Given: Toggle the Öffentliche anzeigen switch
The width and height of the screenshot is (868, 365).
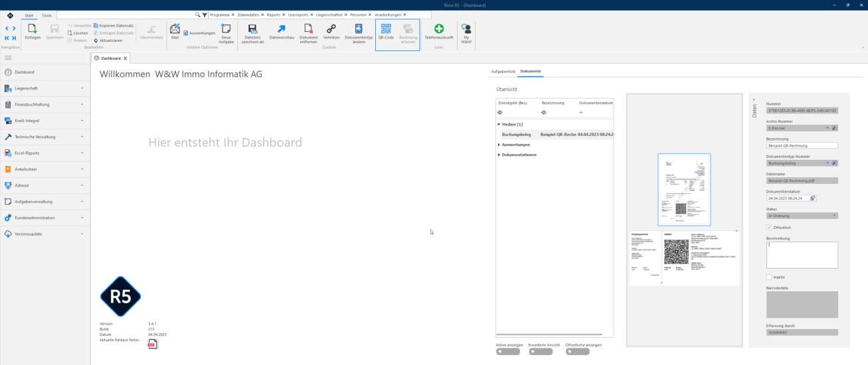Looking at the screenshot, I should click(x=578, y=352).
